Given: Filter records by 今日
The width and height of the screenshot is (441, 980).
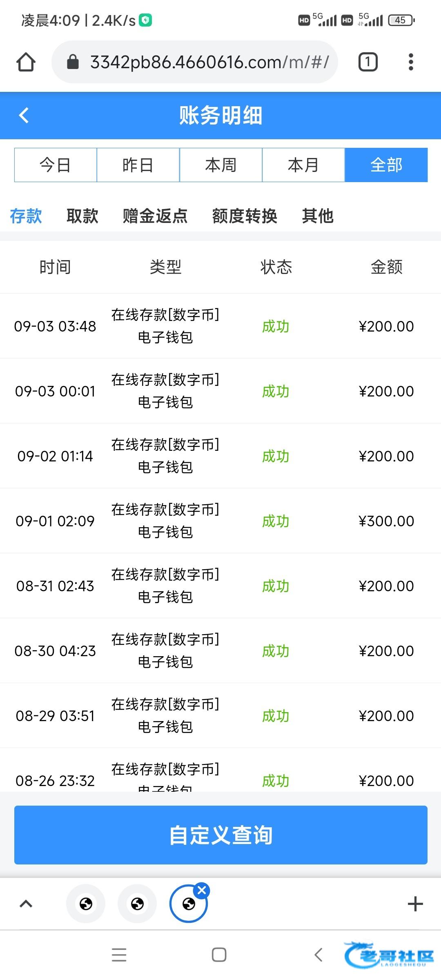Looking at the screenshot, I should coord(56,165).
